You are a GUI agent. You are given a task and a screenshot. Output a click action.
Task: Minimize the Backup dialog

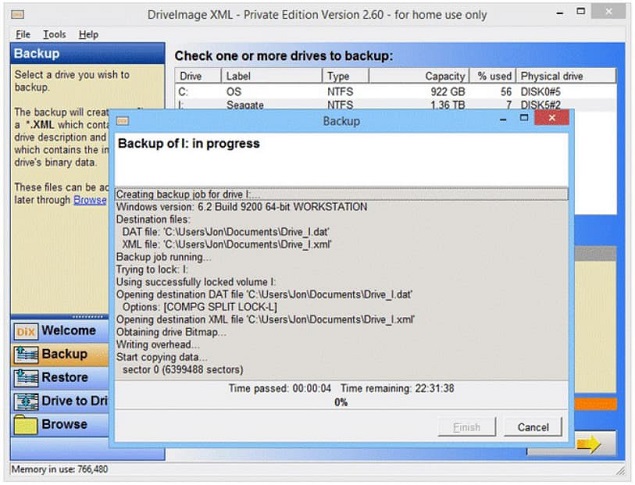click(x=503, y=119)
